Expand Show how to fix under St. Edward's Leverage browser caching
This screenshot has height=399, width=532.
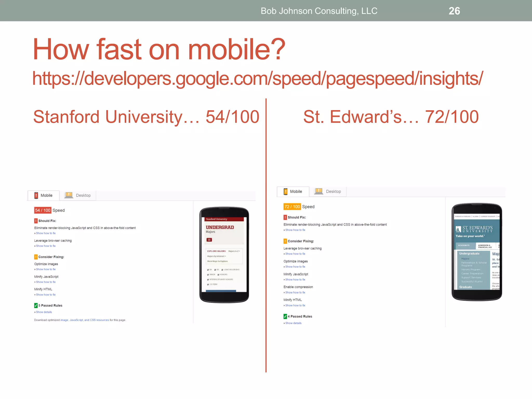[x=295, y=254]
